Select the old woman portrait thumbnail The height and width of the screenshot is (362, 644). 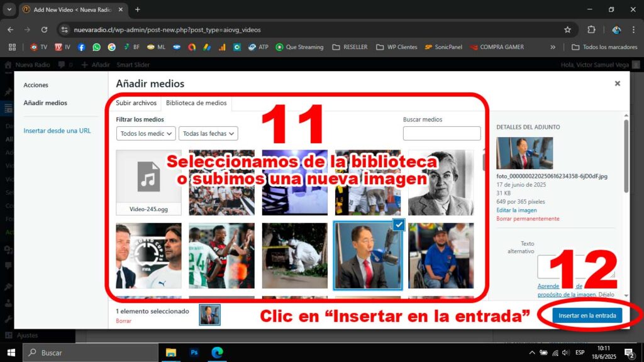point(441,182)
